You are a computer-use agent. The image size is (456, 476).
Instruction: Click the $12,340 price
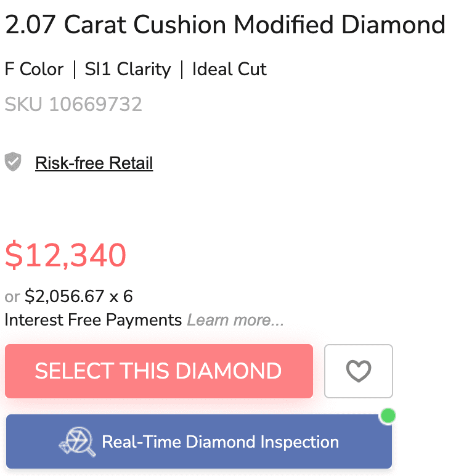click(65, 255)
